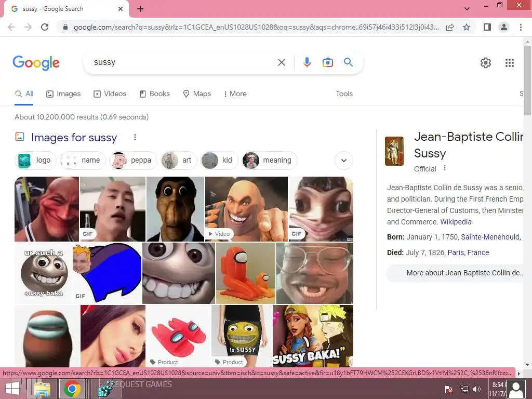Focus the sussy search input field

click(183, 62)
